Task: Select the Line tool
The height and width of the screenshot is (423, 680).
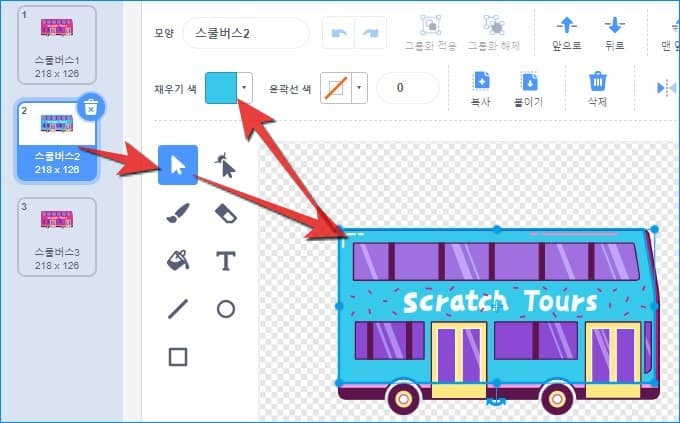Action: (x=178, y=309)
